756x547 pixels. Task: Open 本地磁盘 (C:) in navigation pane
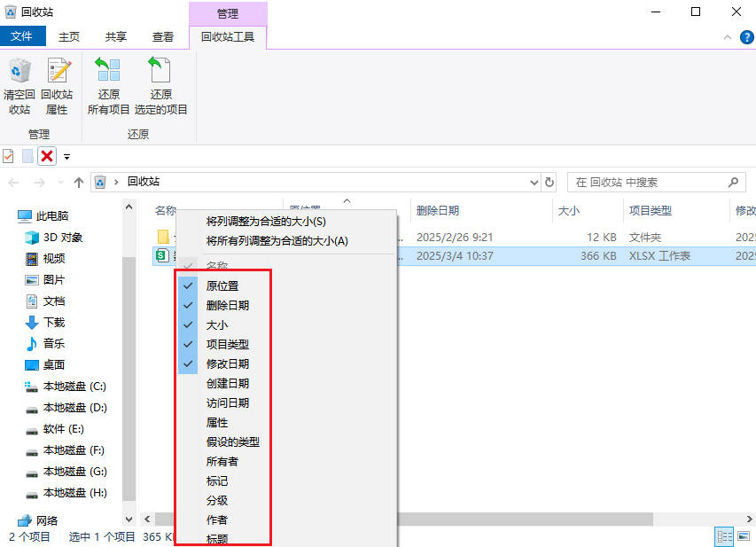coord(74,387)
